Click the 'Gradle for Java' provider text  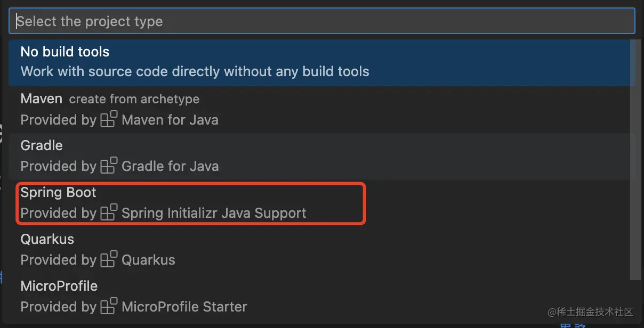click(170, 166)
